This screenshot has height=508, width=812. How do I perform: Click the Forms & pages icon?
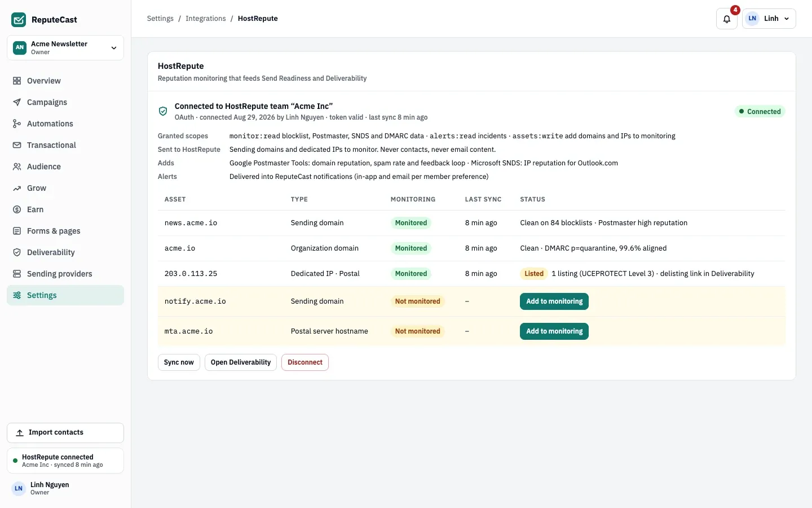tap(17, 231)
